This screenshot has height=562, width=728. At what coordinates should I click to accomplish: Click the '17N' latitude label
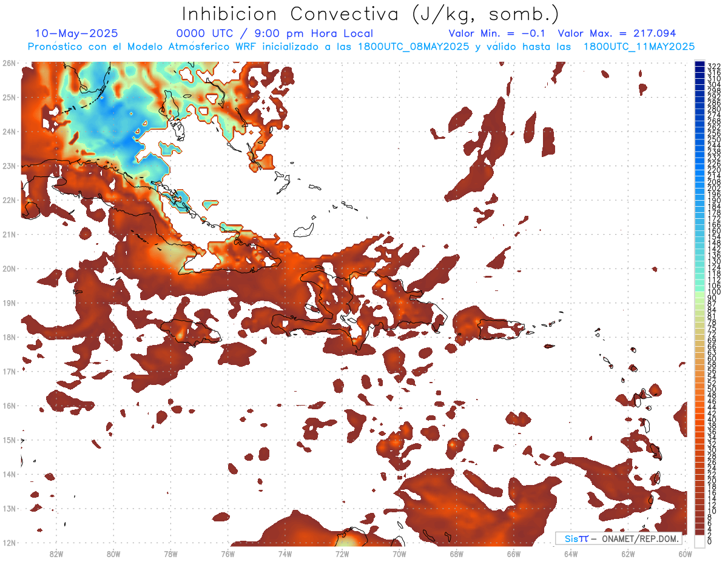[8, 371]
